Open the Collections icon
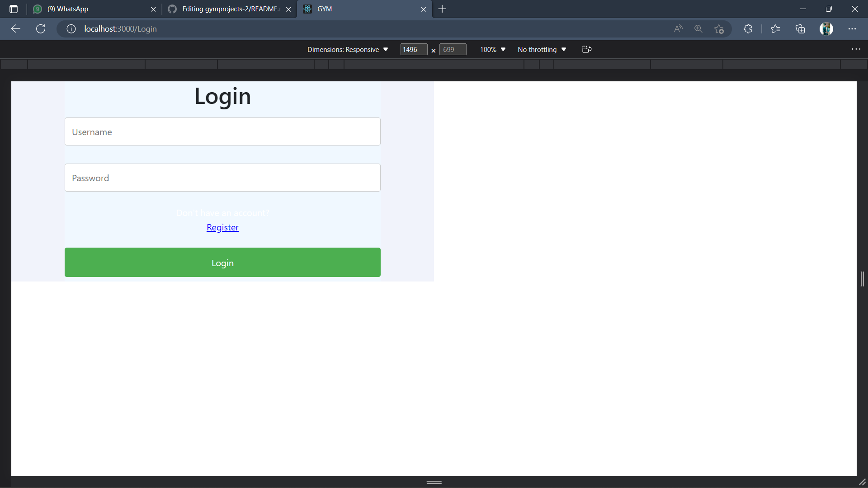This screenshot has width=868, height=488. point(800,29)
